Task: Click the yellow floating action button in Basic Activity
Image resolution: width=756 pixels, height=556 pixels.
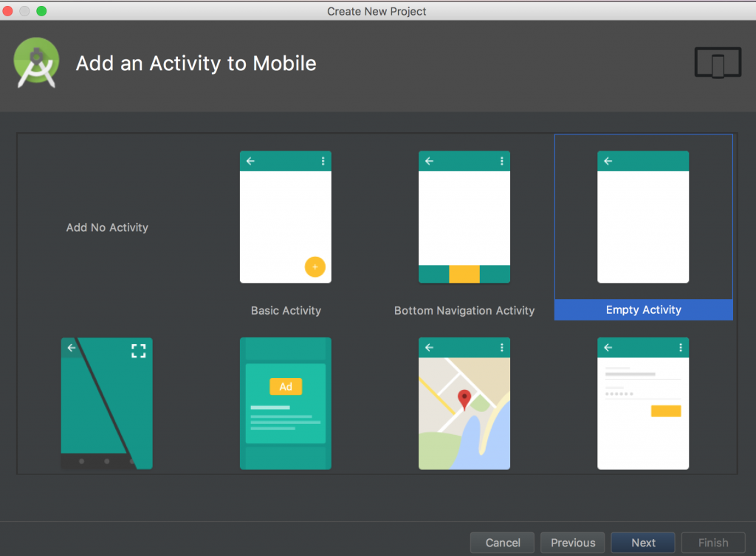Action: click(x=315, y=267)
